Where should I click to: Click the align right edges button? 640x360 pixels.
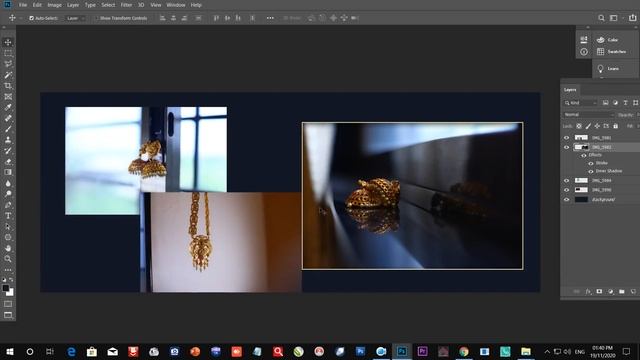(184, 18)
